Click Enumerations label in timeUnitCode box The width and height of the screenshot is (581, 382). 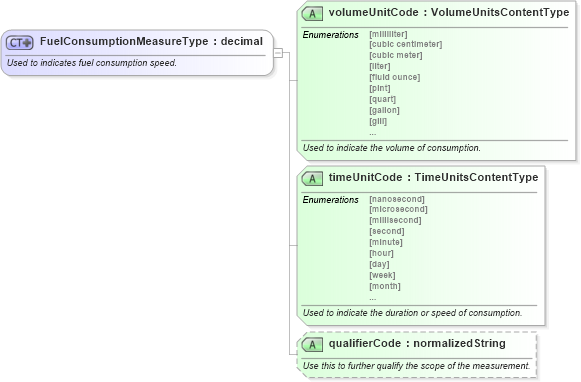331,200
